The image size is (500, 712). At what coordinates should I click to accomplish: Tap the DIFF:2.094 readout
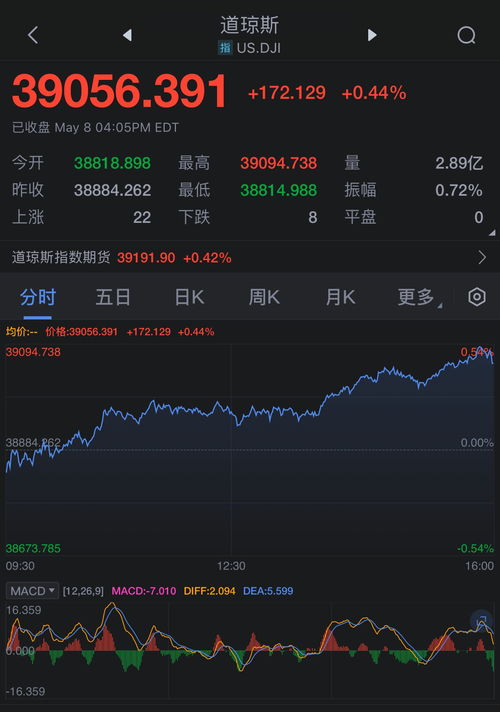point(209,591)
